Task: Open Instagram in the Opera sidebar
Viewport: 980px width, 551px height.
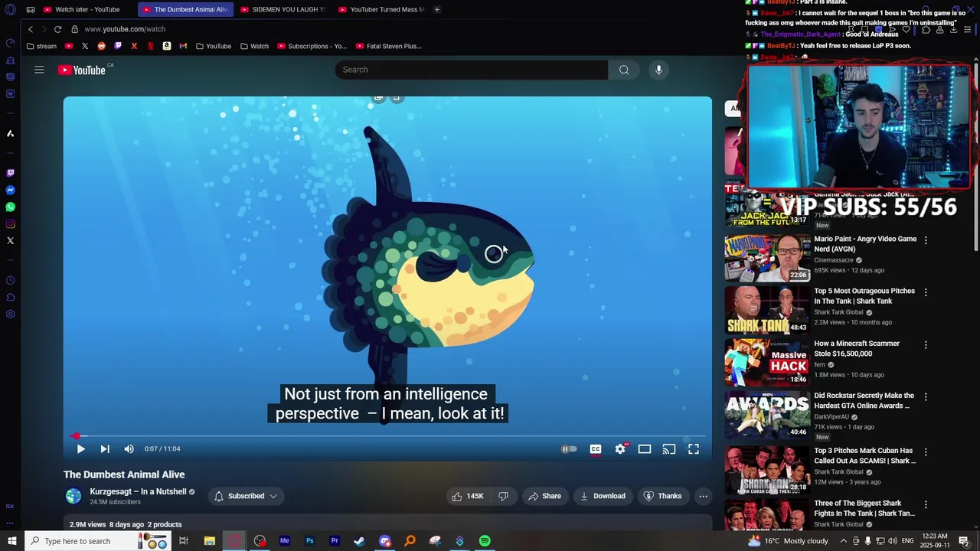Action: (x=10, y=223)
